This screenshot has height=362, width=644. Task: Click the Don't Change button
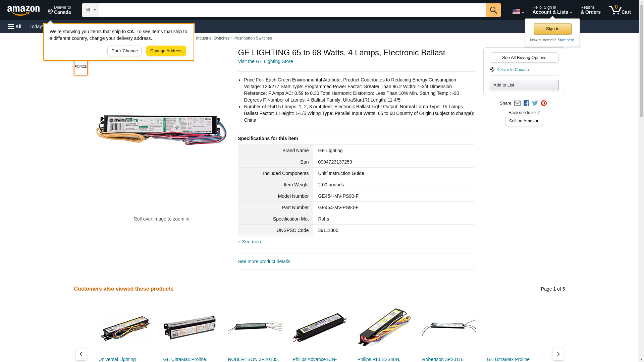(124, 51)
